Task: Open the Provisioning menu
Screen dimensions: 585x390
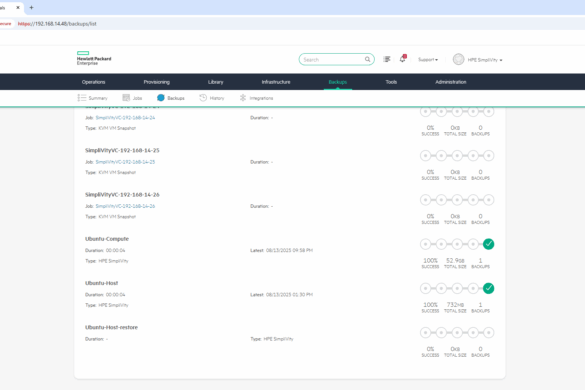Action: (157, 82)
